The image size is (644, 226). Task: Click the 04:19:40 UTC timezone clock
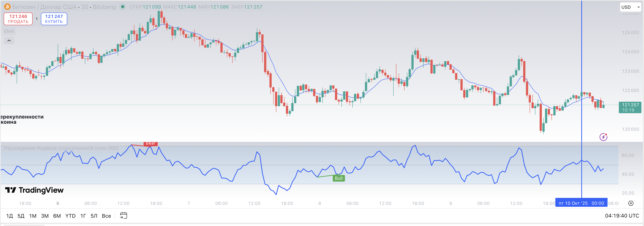tap(622, 216)
